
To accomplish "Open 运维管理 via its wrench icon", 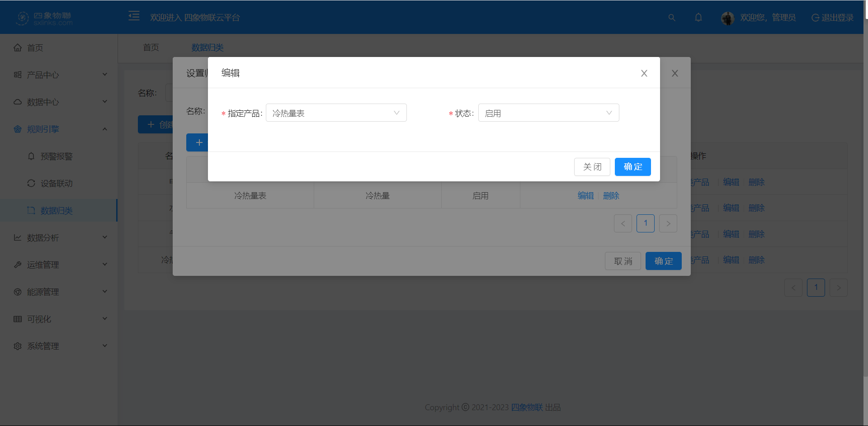I will (17, 264).
